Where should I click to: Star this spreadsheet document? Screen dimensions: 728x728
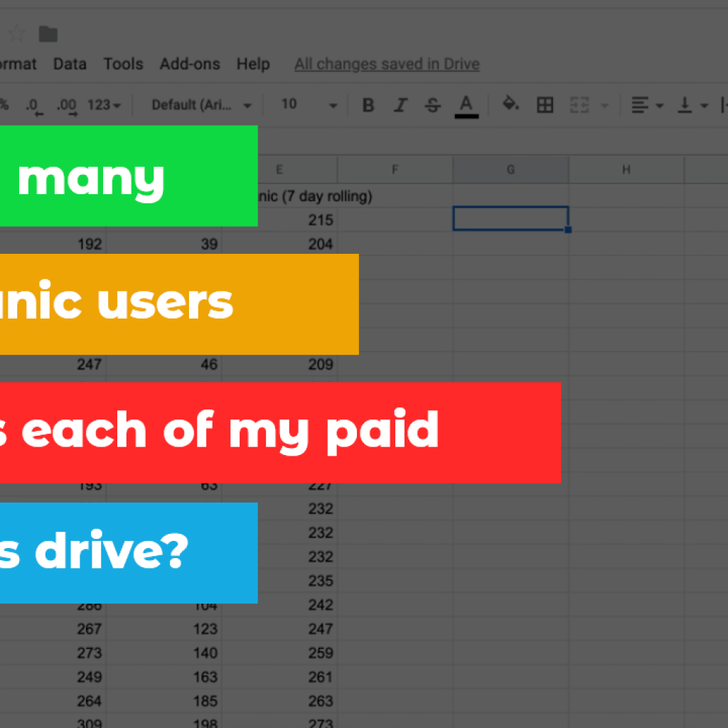pyautogui.click(x=17, y=34)
